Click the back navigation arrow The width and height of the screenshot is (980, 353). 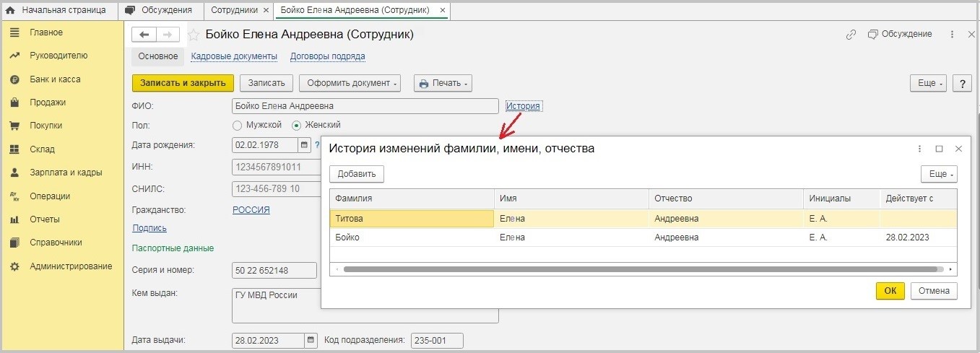[x=144, y=35]
